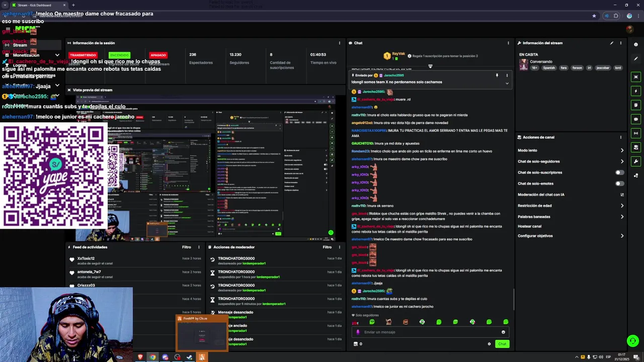Expand Configurar objetivos settings

571,236
